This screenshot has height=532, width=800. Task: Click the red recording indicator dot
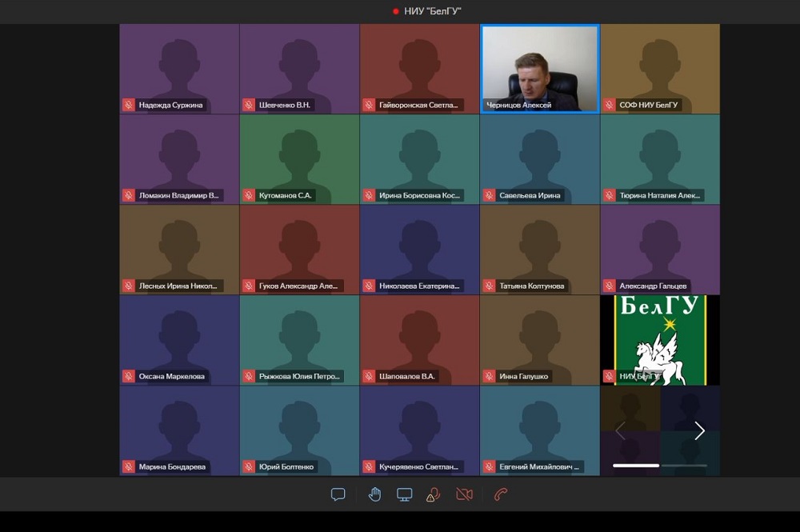click(395, 11)
